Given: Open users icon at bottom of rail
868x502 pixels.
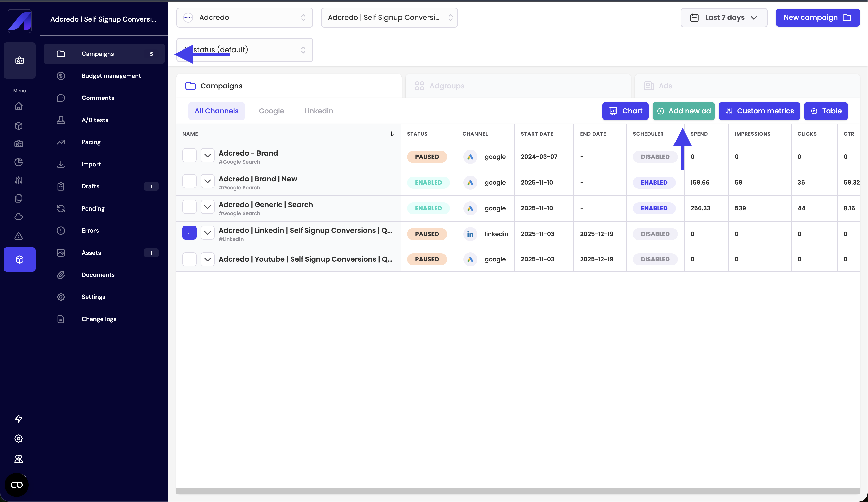Looking at the screenshot, I should (19, 459).
